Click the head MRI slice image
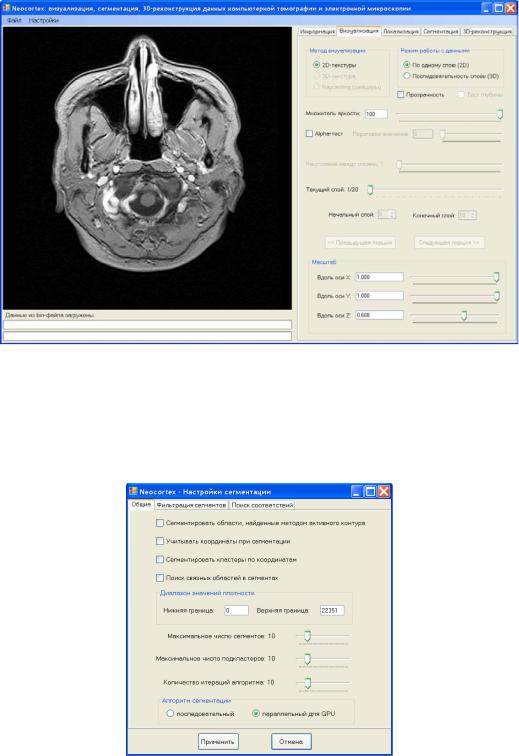The height and width of the screenshot is (756, 519). [147, 168]
